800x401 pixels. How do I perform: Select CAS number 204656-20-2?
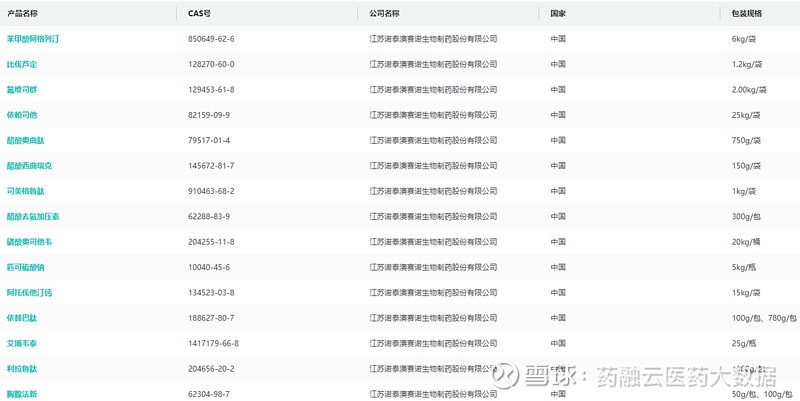211,369
